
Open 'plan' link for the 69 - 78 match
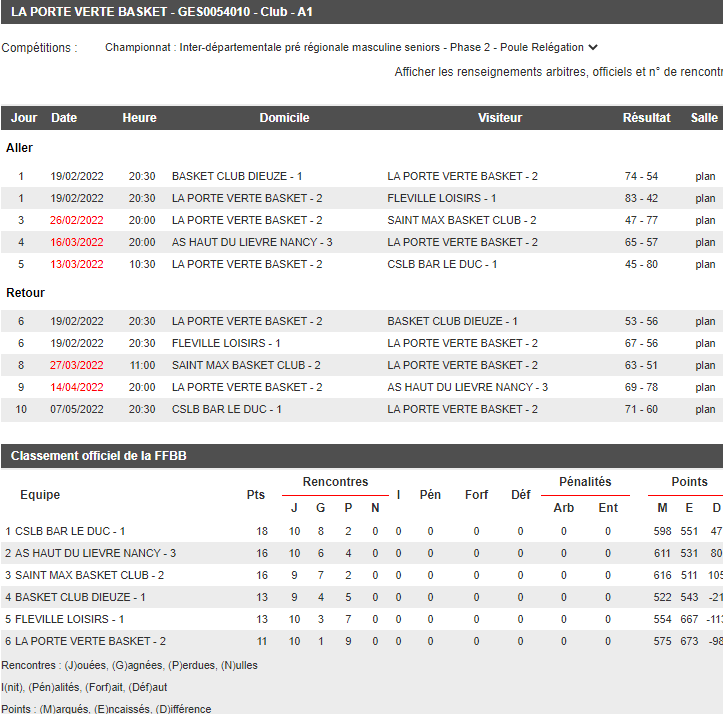[x=705, y=387]
